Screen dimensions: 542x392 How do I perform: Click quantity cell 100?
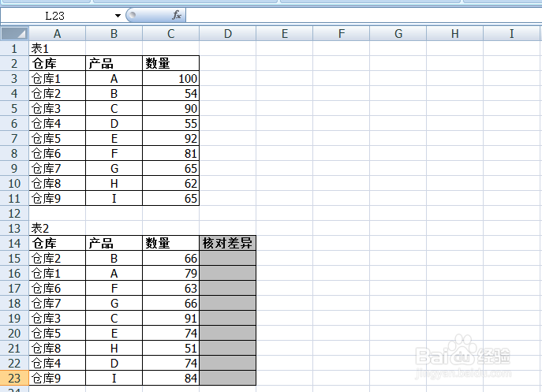coord(170,78)
